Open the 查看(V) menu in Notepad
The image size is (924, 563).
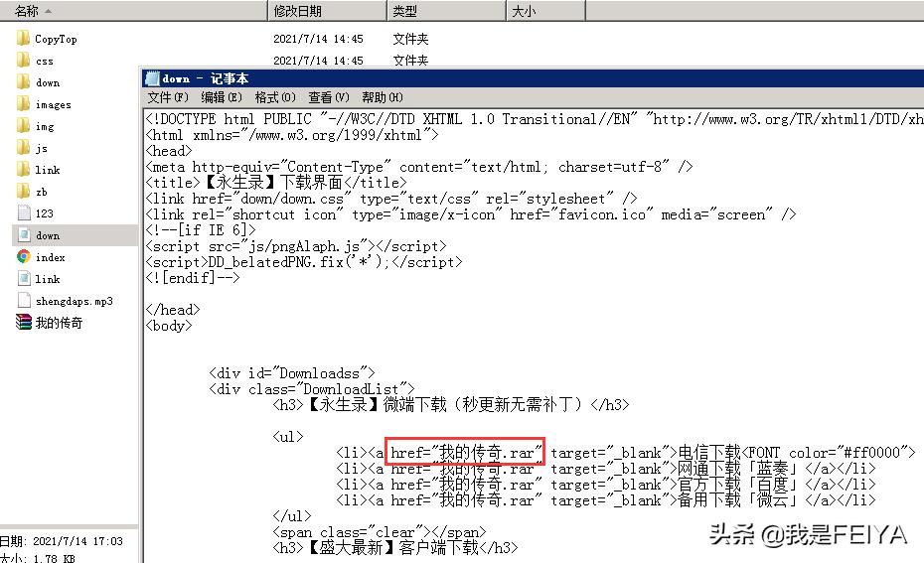pyautogui.click(x=329, y=97)
